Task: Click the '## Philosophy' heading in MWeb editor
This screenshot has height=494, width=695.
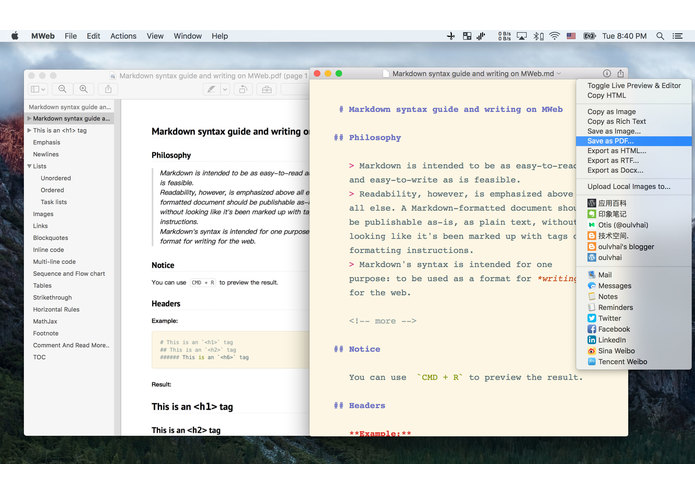Action: 367,137
